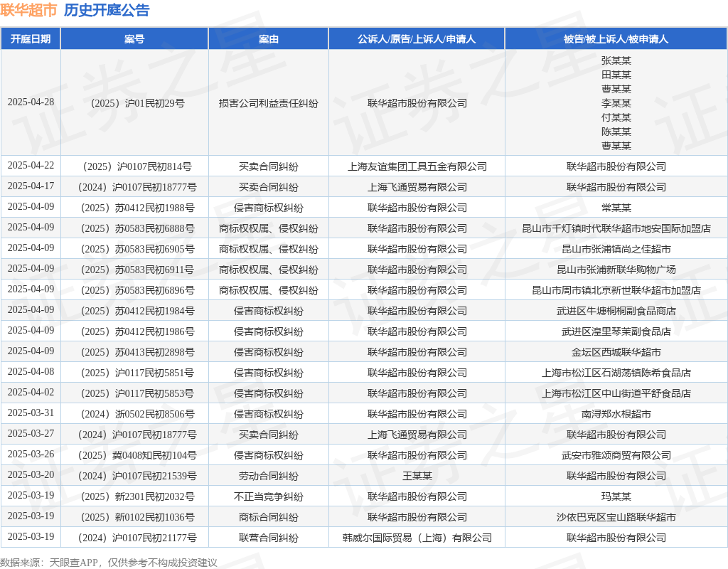
Task: Click the 劳动合同纠纷 cause cell
Action: tap(268, 476)
